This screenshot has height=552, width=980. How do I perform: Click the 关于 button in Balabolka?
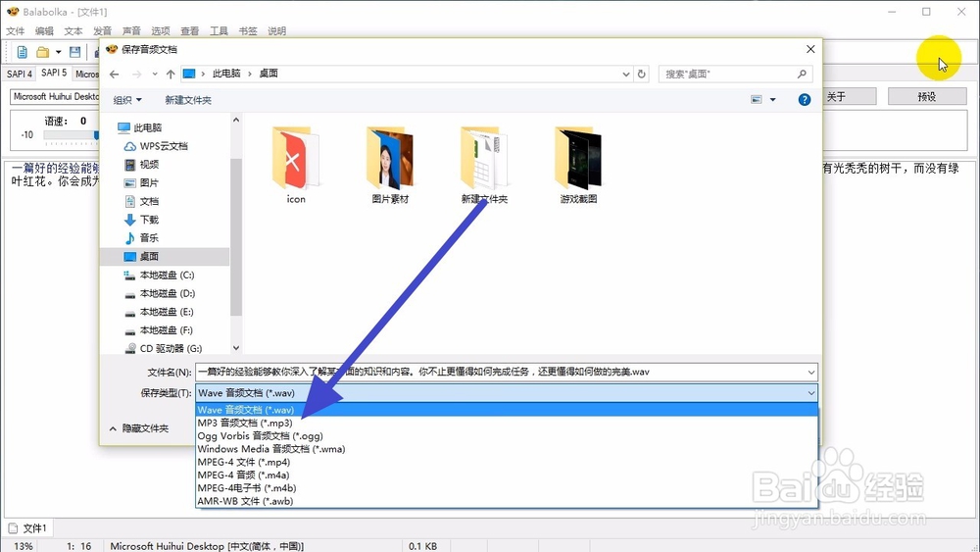click(x=849, y=97)
